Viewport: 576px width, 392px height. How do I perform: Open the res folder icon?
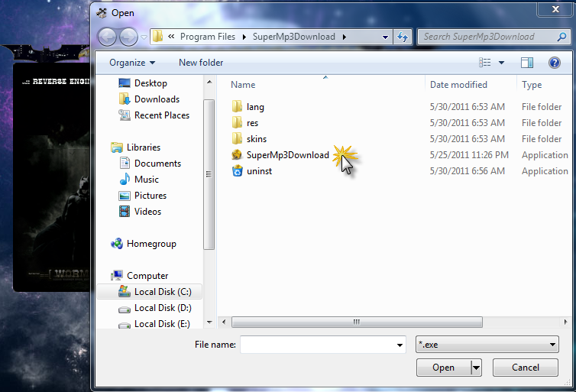coord(238,123)
